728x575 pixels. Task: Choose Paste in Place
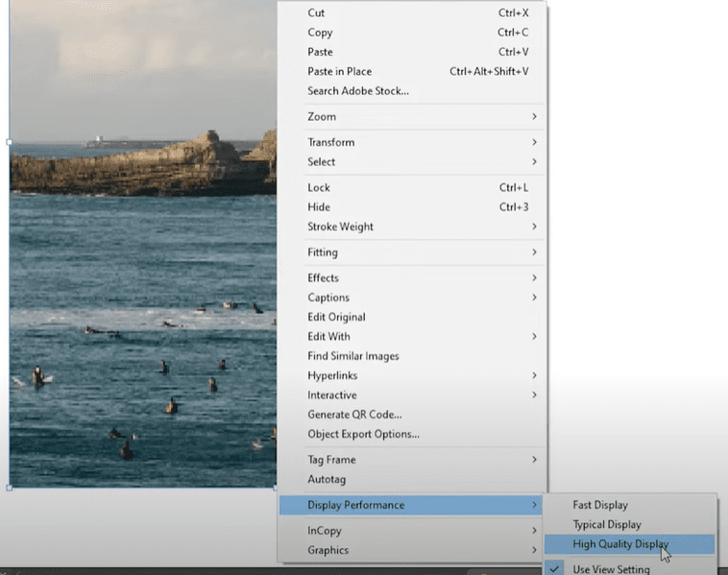pyautogui.click(x=412, y=71)
